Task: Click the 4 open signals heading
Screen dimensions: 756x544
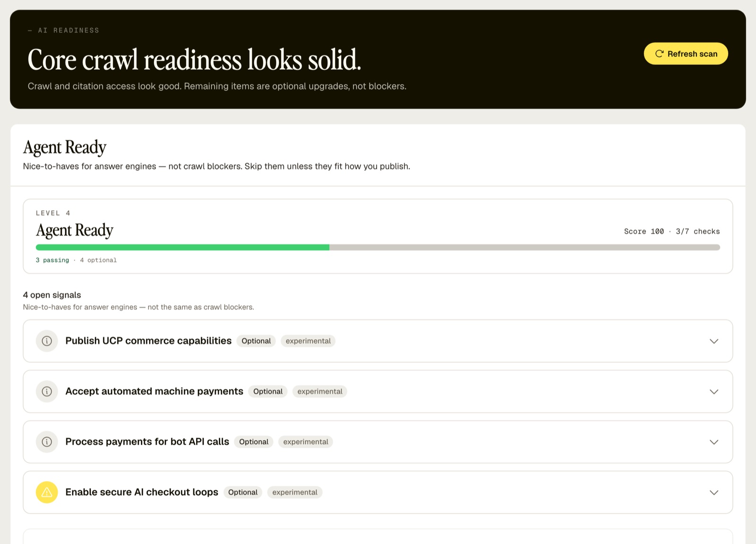Action: click(52, 295)
